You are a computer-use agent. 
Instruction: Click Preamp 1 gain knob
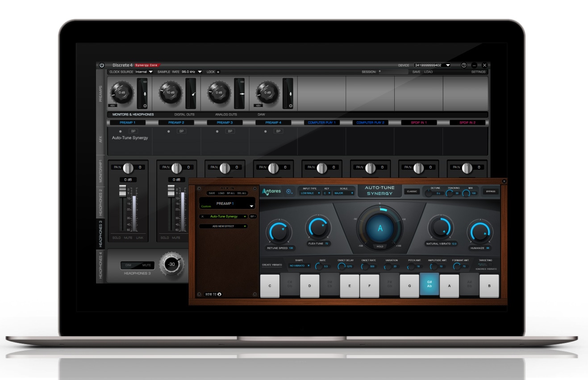coord(122,93)
